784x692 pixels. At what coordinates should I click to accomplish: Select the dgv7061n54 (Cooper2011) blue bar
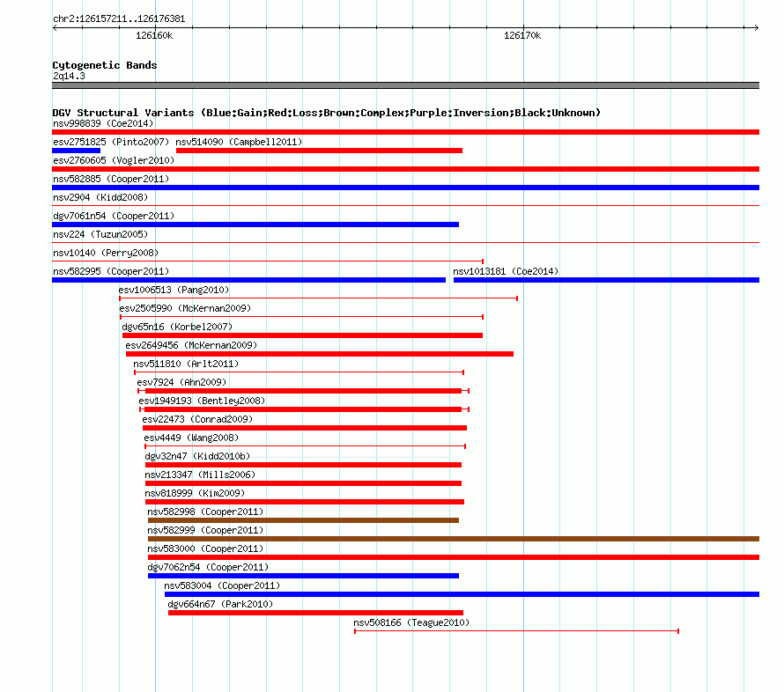(255, 225)
